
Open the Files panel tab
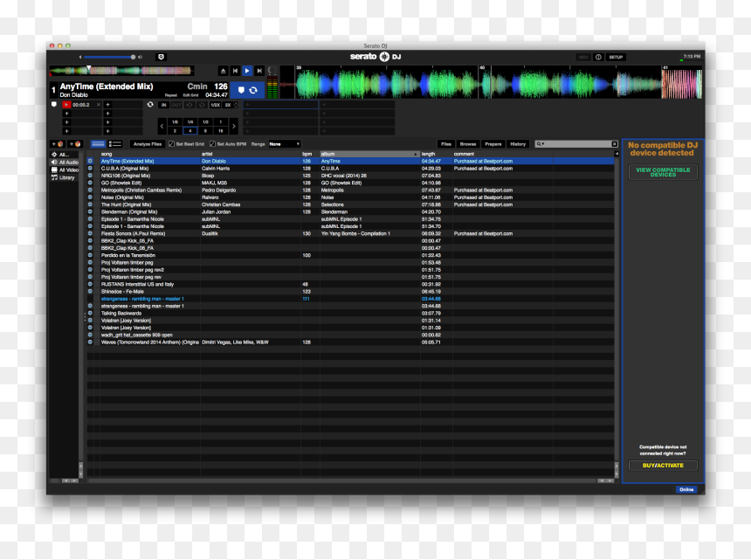[x=446, y=143]
